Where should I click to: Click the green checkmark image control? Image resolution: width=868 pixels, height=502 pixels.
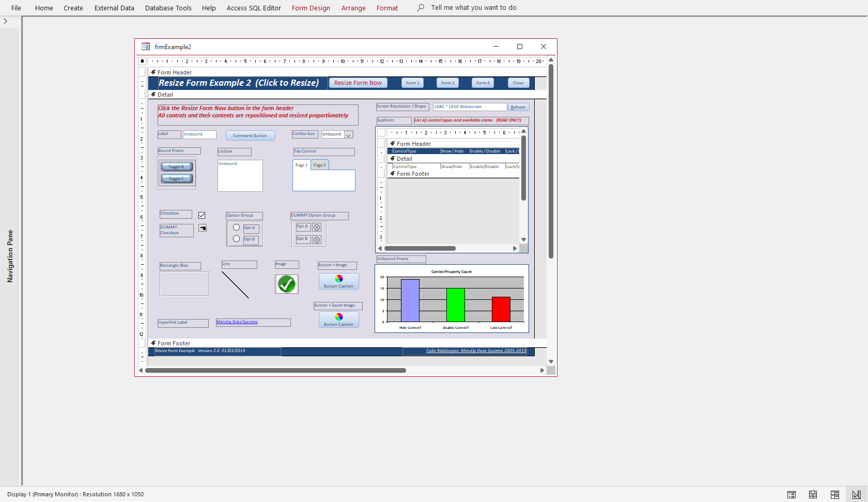(x=287, y=284)
